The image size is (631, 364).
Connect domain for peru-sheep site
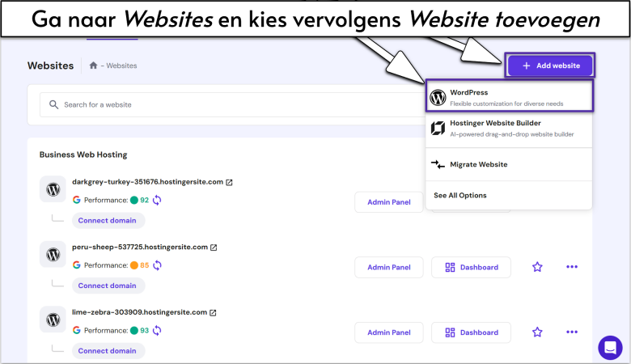pyautogui.click(x=108, y=286)
